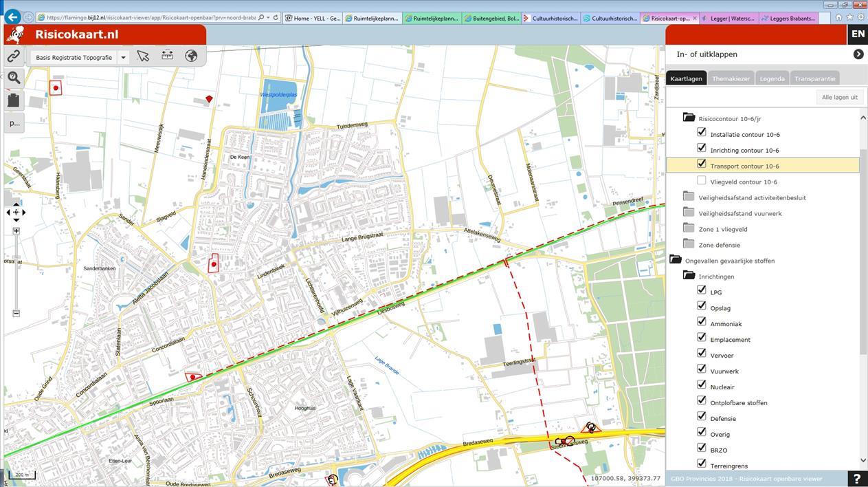Click the Risicokaart.nl flame logo
Viewport: 868px width, 487px height.
click(x=15, y=34)
